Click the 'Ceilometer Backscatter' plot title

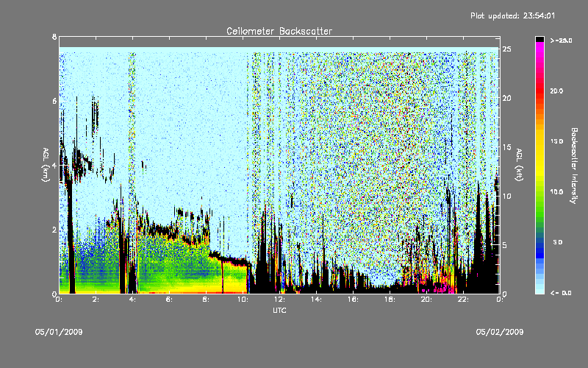279,31
